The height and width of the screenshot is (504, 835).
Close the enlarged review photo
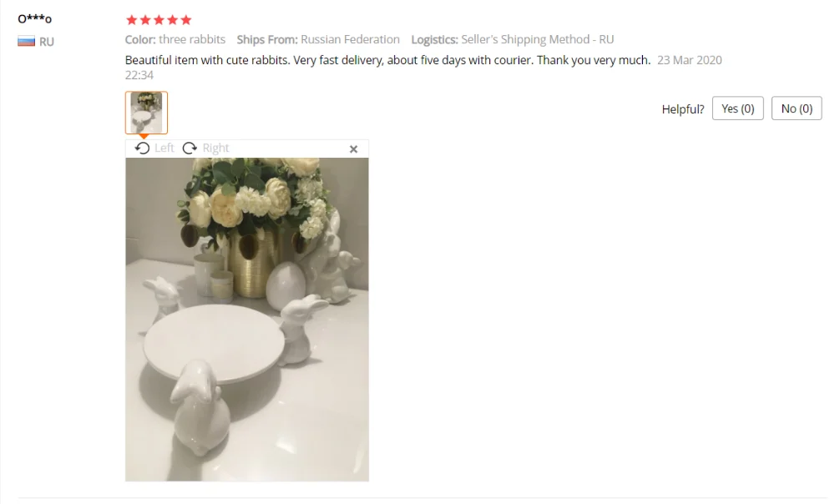353,149
